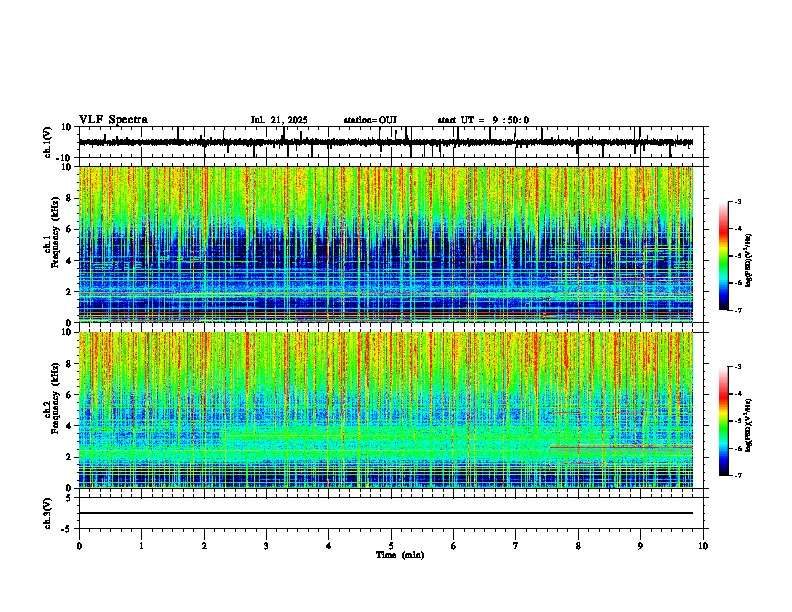
Task: Click time axis tick label "9"
Action: [640, 546]
